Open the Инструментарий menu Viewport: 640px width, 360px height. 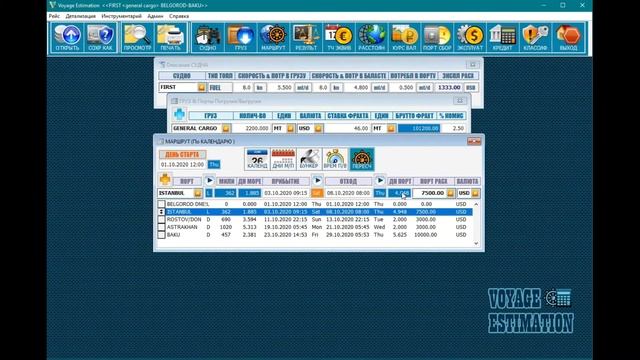(122, 16)
